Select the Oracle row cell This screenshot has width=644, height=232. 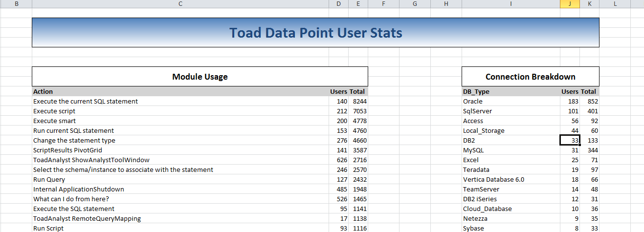click(511, 101)
